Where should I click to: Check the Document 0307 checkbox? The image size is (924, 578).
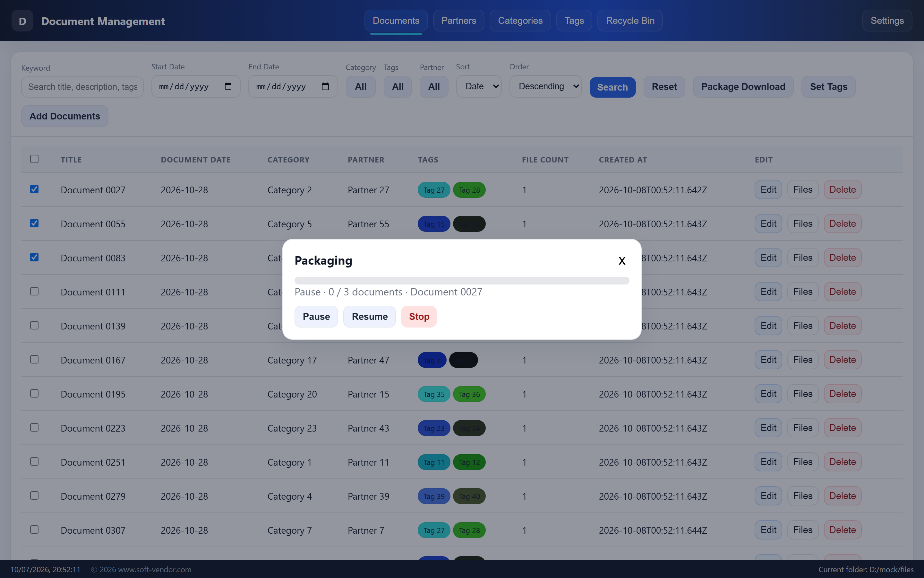[34, 530]
